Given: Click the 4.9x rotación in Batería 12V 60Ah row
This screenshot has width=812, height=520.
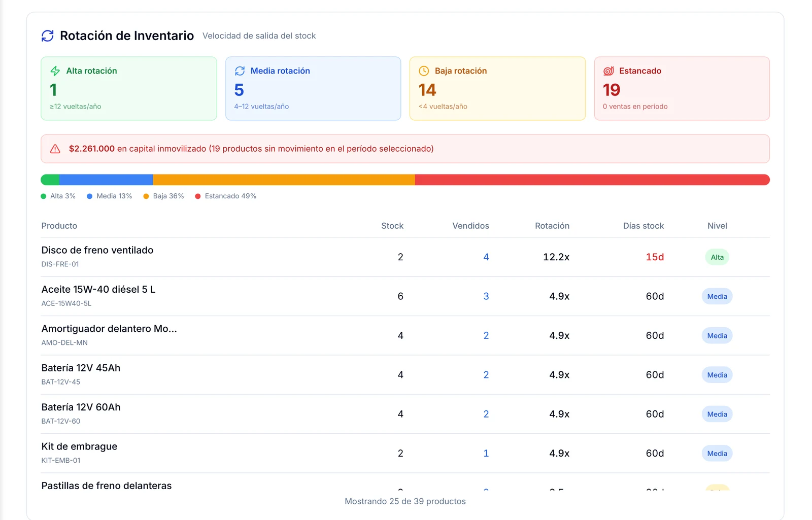Looking at the screenshot, I should (559, 414).
